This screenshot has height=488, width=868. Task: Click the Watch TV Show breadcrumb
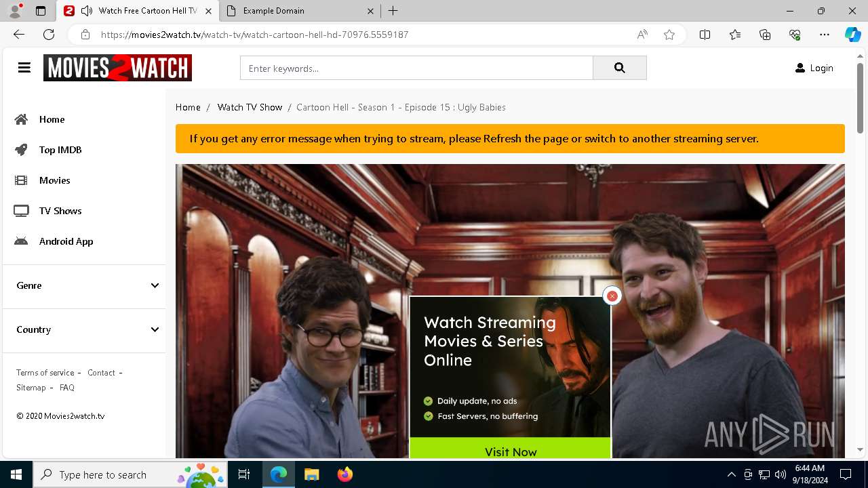(250, 107)
